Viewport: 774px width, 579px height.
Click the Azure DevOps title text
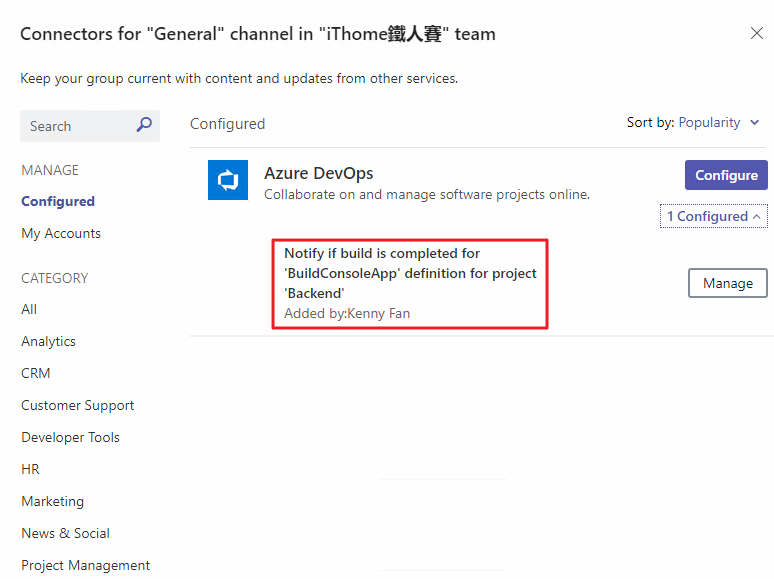point(318,173)
